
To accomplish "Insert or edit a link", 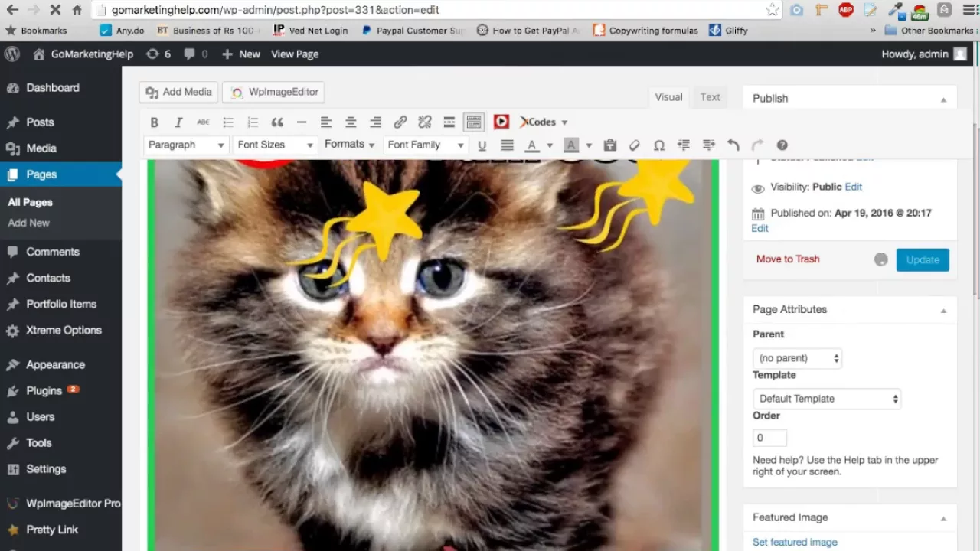I will click(400, 122).
